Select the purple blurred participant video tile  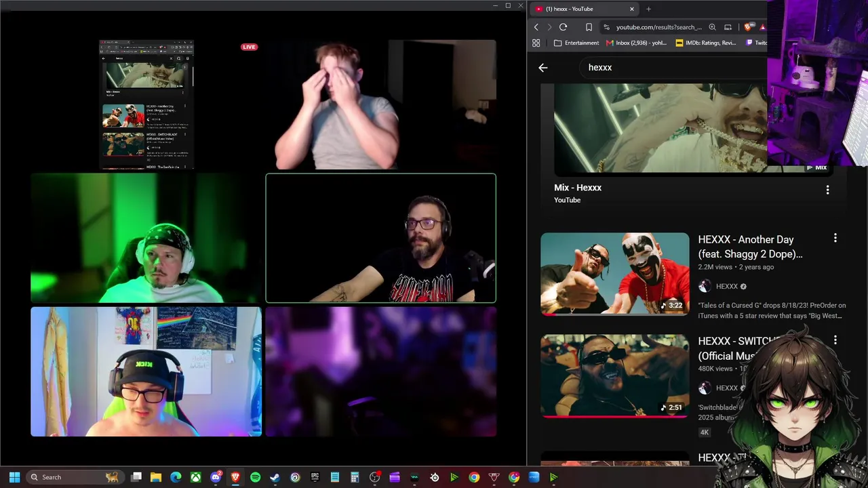tap(380, 371)
